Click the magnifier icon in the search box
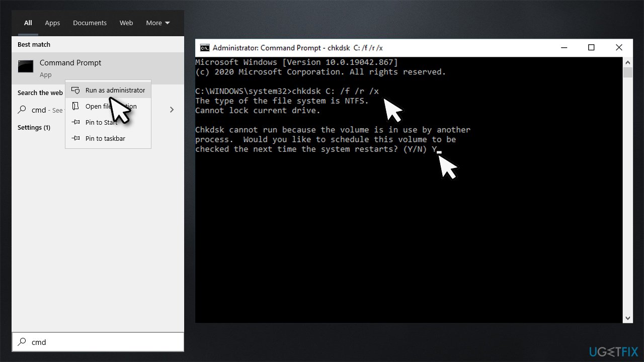The width and height of the screenshot is (644, 362). tap(21, 342)
